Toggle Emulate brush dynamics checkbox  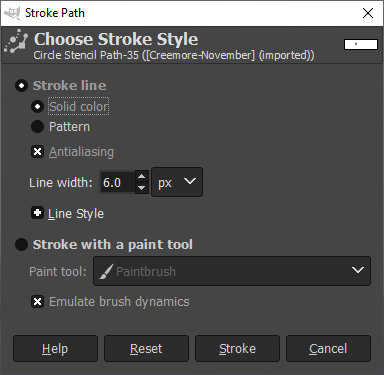(37, 302)
